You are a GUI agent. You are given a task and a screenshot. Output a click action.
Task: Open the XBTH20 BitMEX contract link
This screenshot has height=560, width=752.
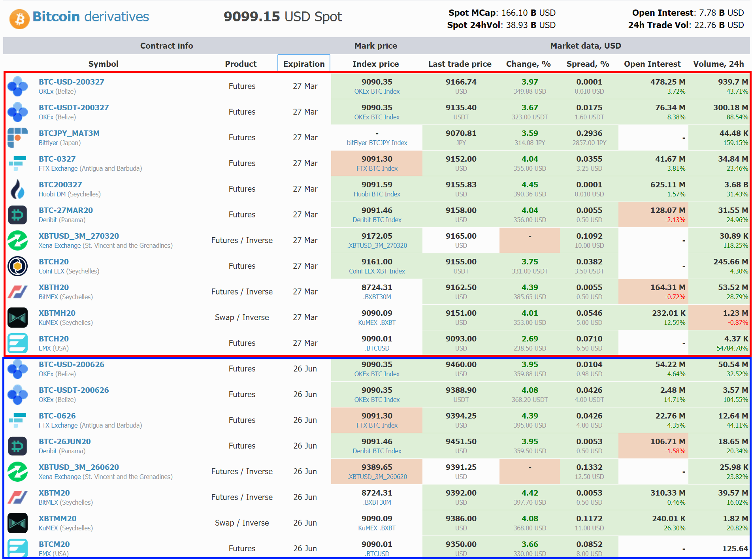54,287
